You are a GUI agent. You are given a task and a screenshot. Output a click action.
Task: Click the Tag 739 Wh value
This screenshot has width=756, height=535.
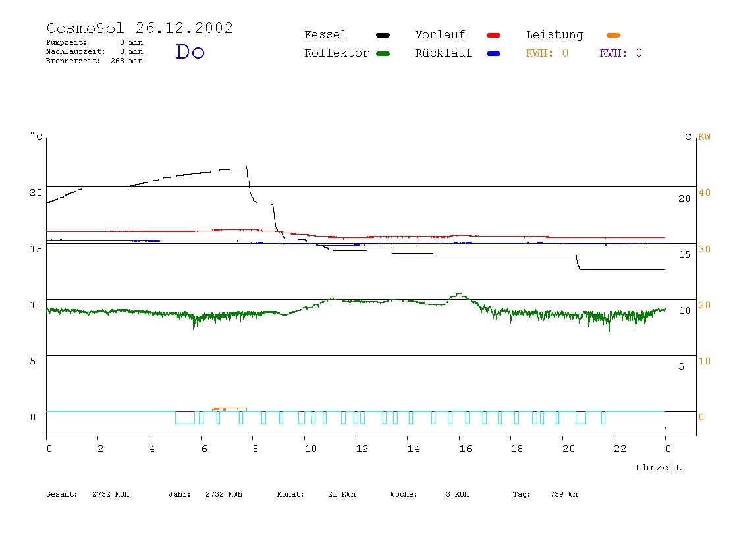pyautogui.click(x=545, y=494)
